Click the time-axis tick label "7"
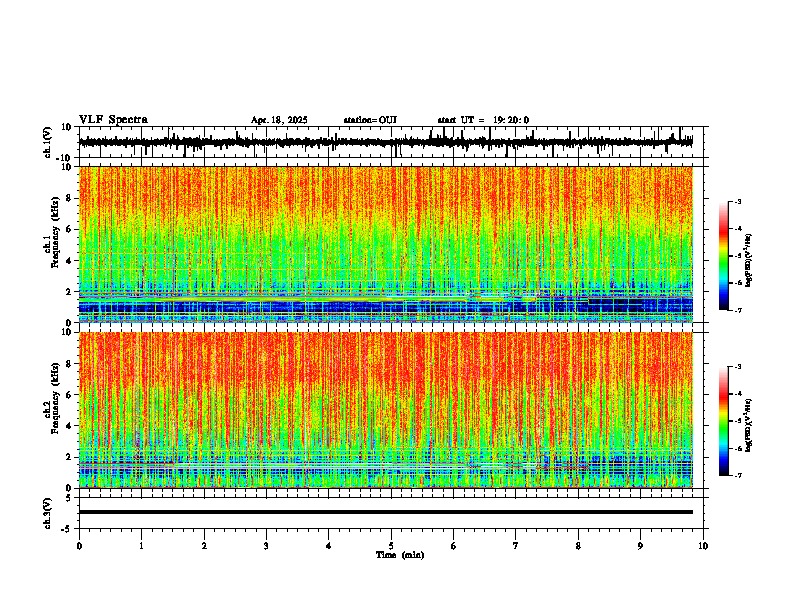Viewport: 792px width, 612px height. click(516, 546)
